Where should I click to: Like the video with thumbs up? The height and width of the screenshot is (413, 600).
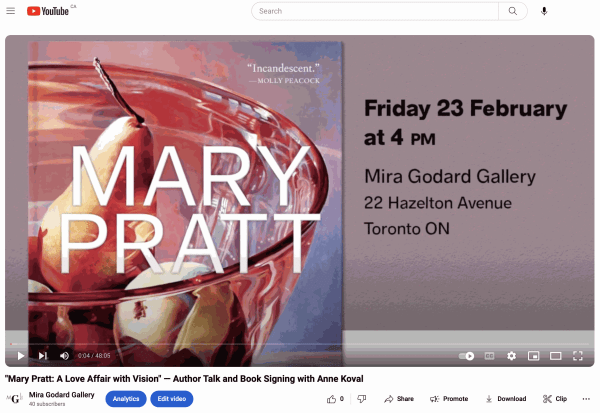(x=335, y=399)
